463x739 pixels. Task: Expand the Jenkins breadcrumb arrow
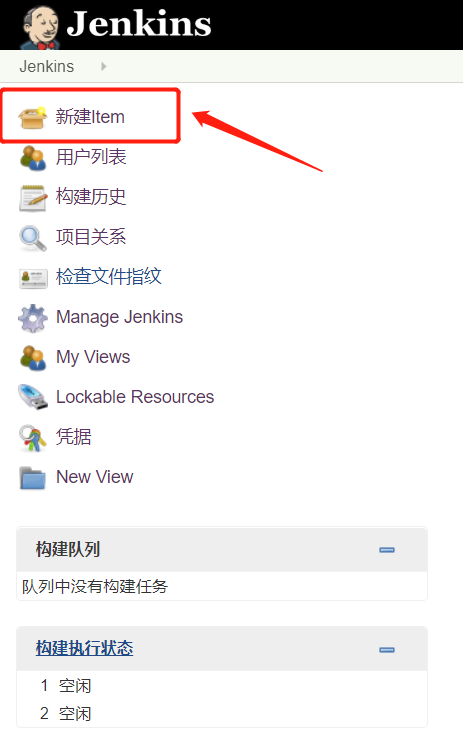tap(104, 66)
